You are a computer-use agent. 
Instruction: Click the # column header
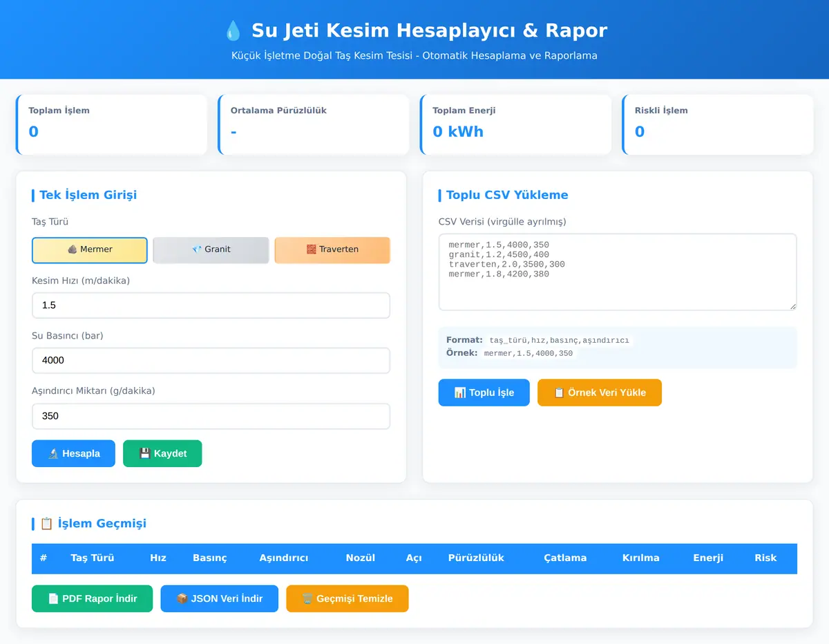coord(44,558)
